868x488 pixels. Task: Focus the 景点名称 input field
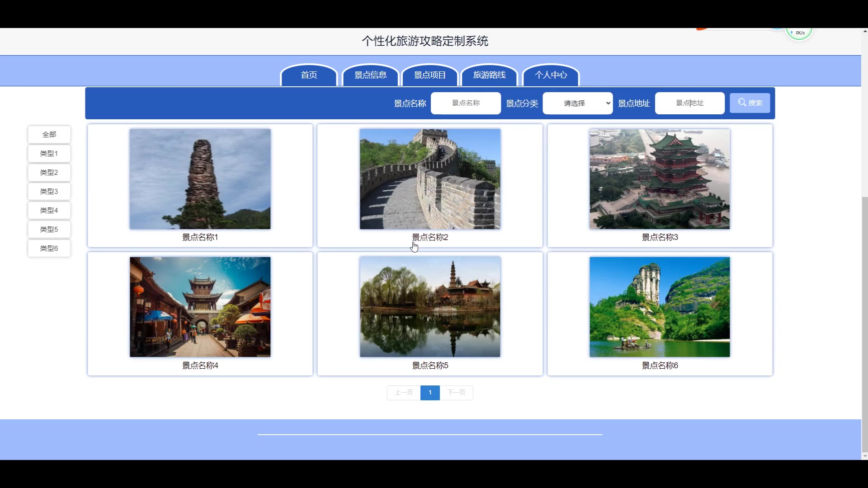click(x=466, y=103)
